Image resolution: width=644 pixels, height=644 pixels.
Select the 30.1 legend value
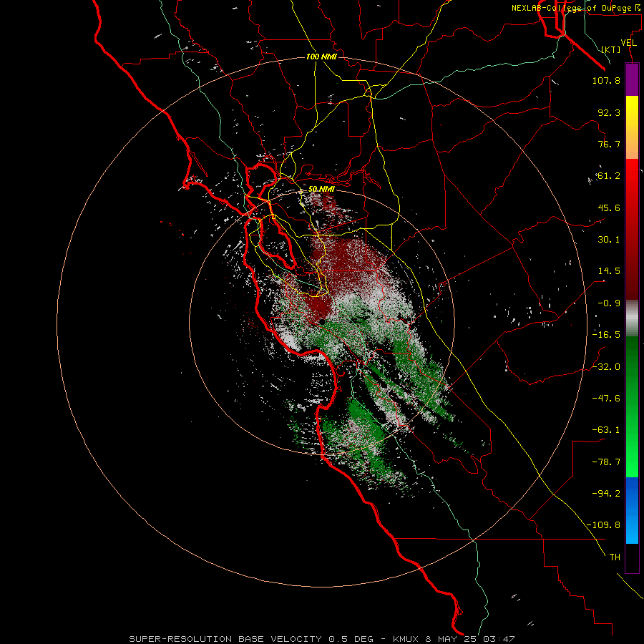(609, 240)
